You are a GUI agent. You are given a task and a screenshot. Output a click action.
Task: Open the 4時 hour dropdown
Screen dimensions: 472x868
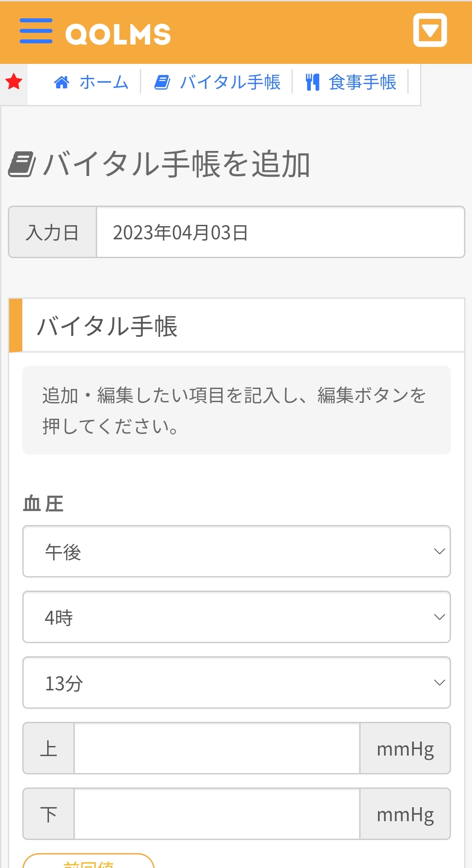(x=236, y=617)
